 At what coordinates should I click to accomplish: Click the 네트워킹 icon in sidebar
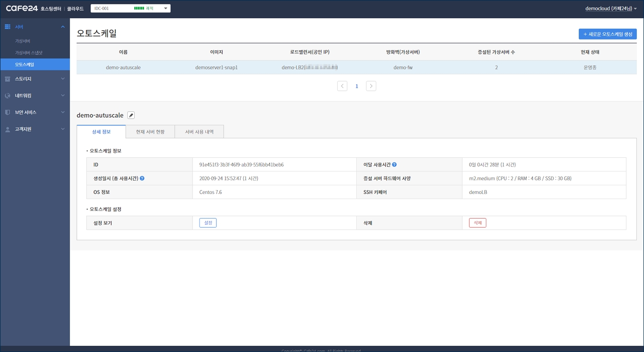point(8,96)
